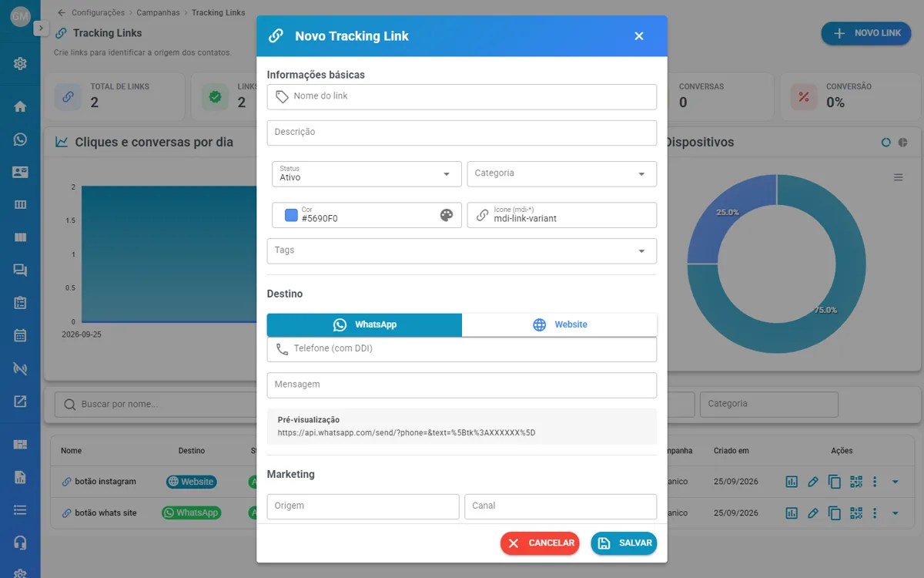Click the botão instagram link name
Image resolution: width=924 pixels, height=578 pixels.
(105, 482)
